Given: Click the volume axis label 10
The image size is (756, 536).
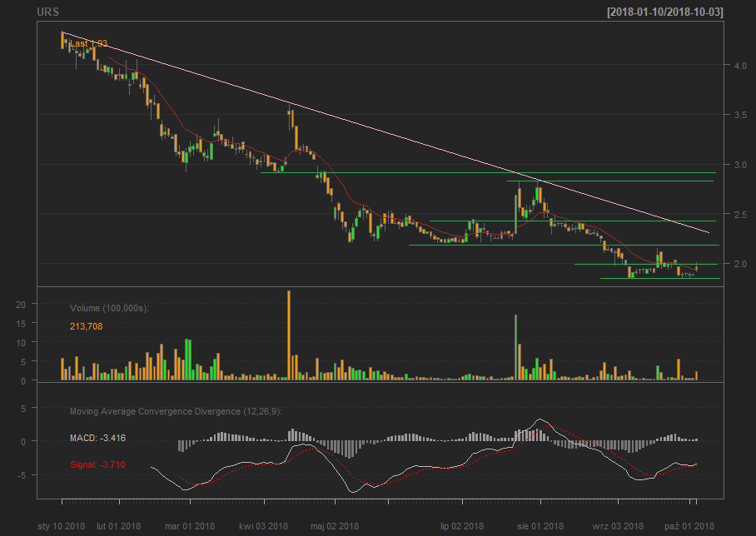Looking at the screenshot, I should click(x=20, y=343).
